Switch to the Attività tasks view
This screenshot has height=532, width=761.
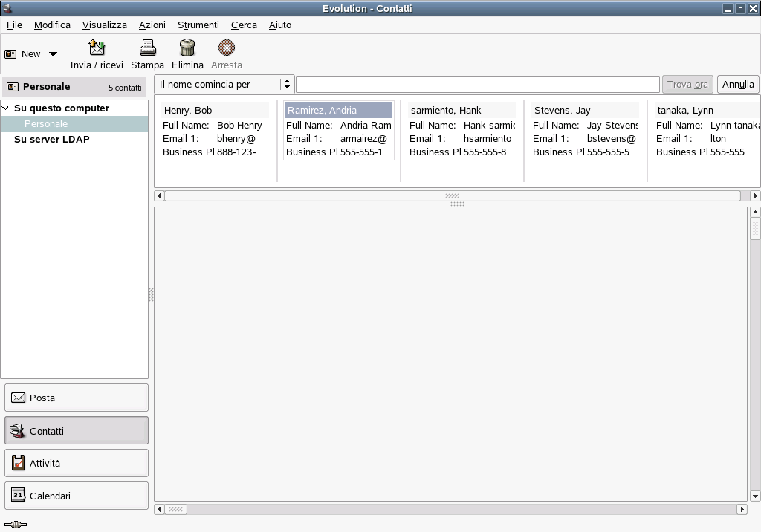pyautogui.click(x=77, y=463)
